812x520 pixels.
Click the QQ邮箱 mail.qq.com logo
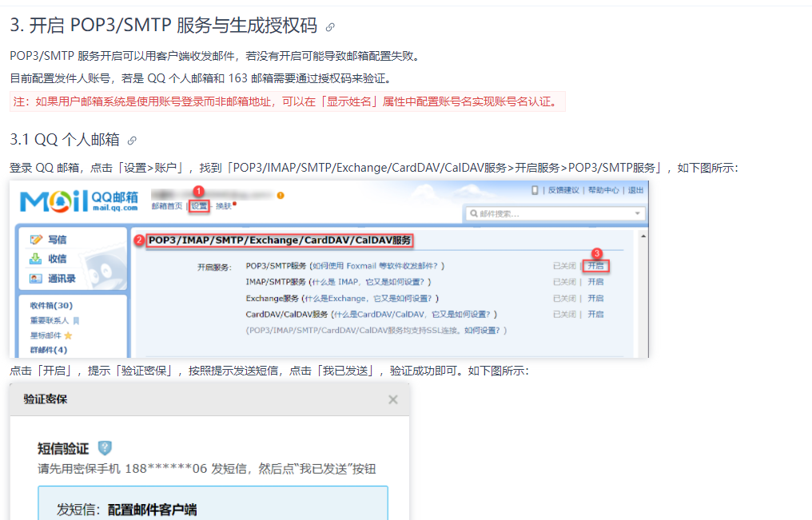tap(79, 201)
